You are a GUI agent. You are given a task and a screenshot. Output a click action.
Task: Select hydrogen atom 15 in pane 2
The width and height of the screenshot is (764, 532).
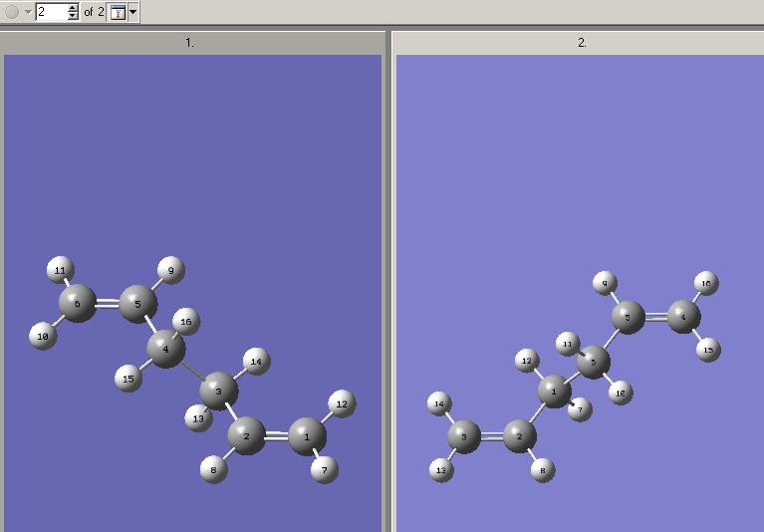coord(708,350)
